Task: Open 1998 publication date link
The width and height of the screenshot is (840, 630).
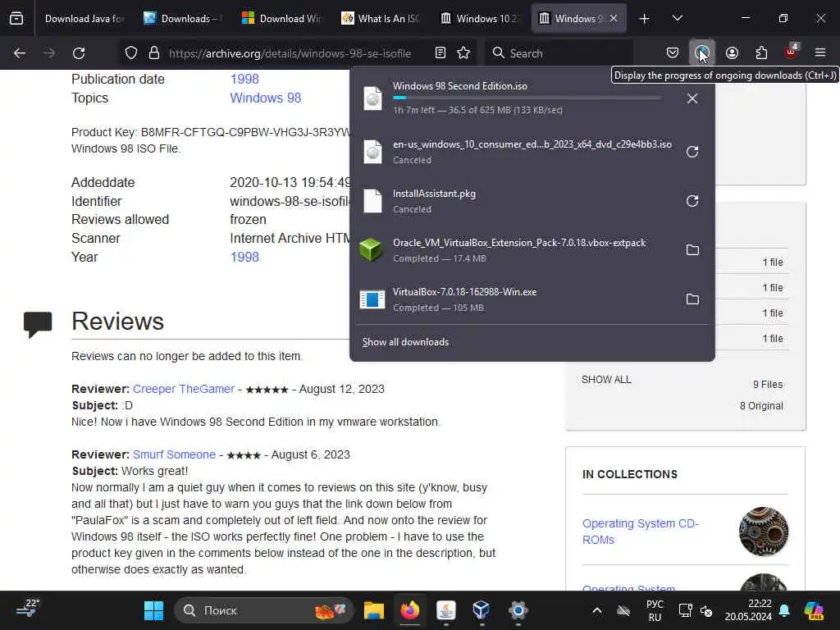Action: point(244,80)
